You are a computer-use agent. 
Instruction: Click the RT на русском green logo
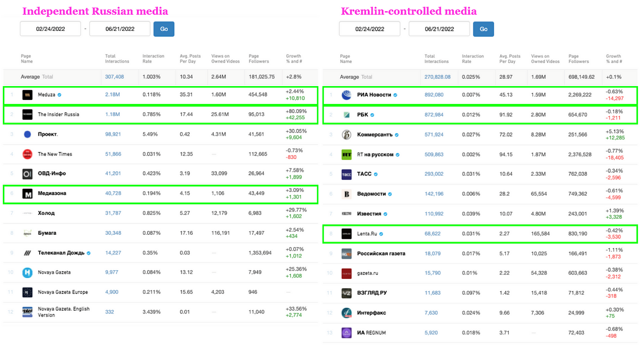click(x=347, y=155)
